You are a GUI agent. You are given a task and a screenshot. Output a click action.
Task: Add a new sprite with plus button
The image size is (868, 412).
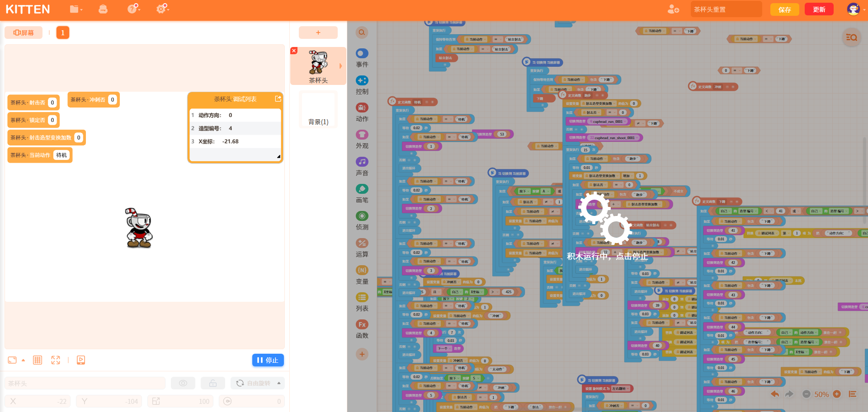[318, 33]
